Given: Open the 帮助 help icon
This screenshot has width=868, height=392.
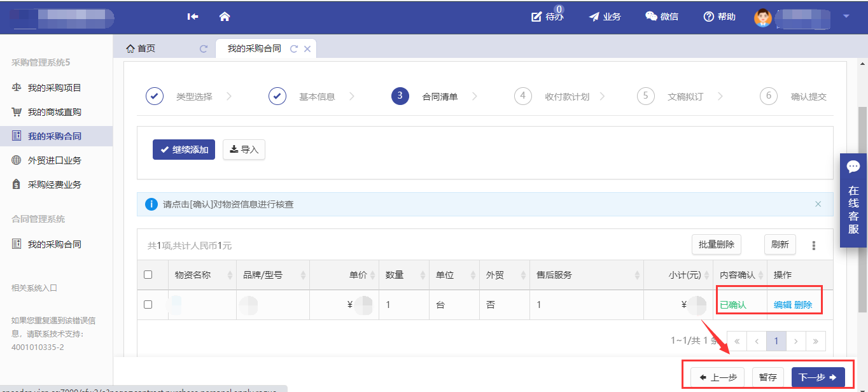Looking at the screenshot, I should [719, 17].
